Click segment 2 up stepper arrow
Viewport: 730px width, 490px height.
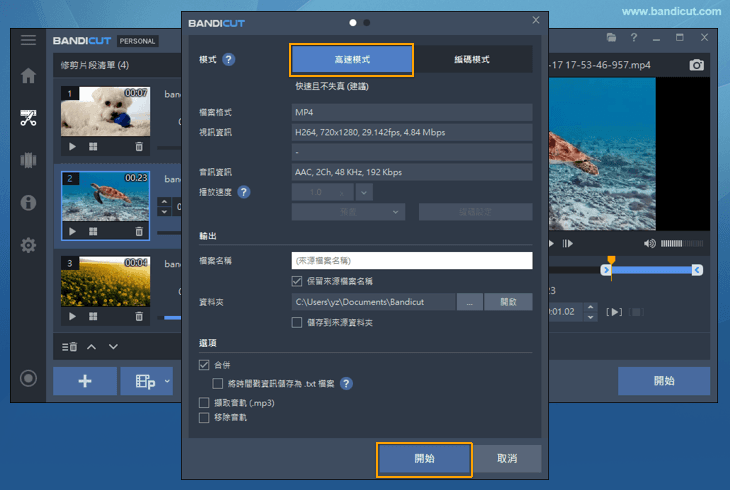[x=164, y=202]
